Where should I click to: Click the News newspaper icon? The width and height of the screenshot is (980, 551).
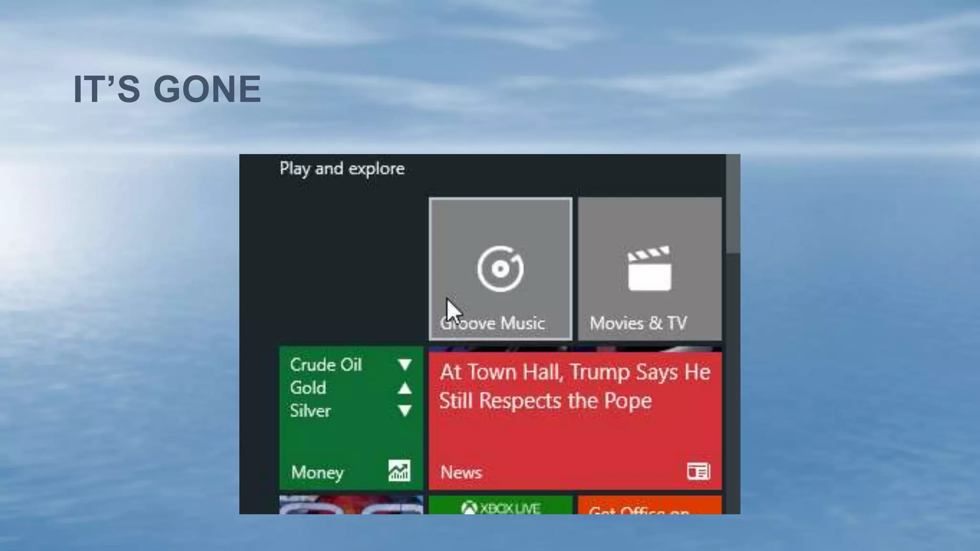(698, 472)
